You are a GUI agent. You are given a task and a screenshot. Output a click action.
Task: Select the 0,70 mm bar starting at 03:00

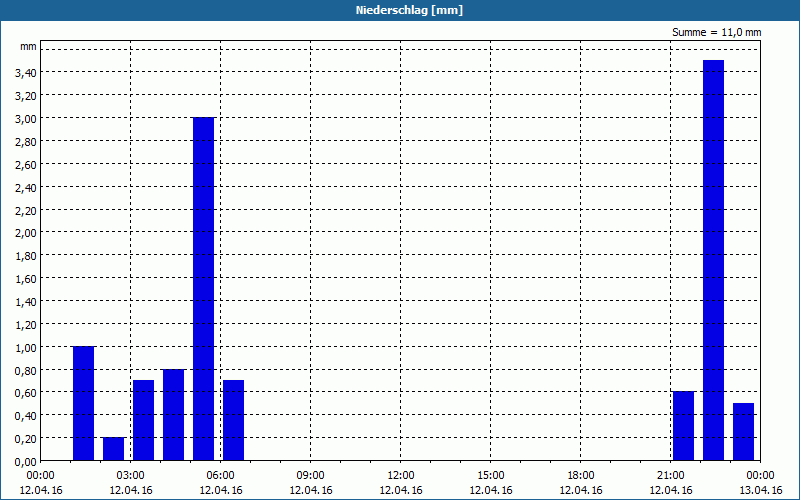pyautogui.click(x=143, y=420)
